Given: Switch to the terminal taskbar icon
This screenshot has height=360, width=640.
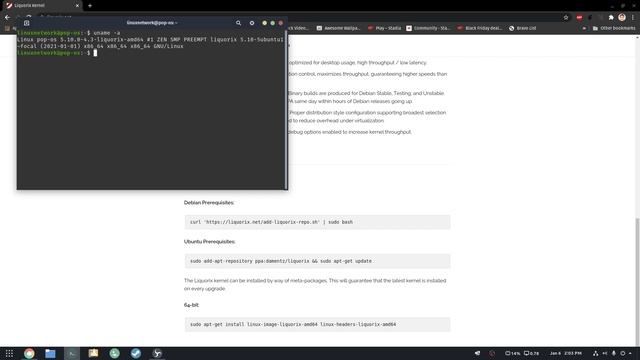Looking at the screenshot, I should [72, 353].
